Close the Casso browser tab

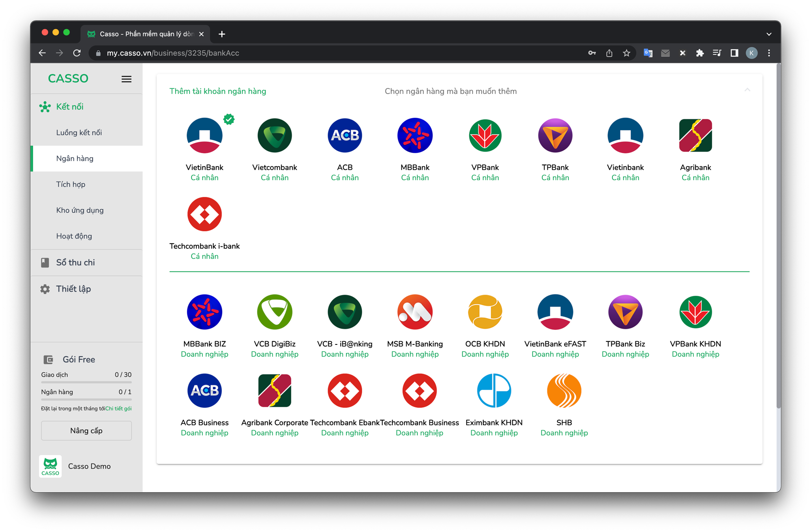click(201, 34)
